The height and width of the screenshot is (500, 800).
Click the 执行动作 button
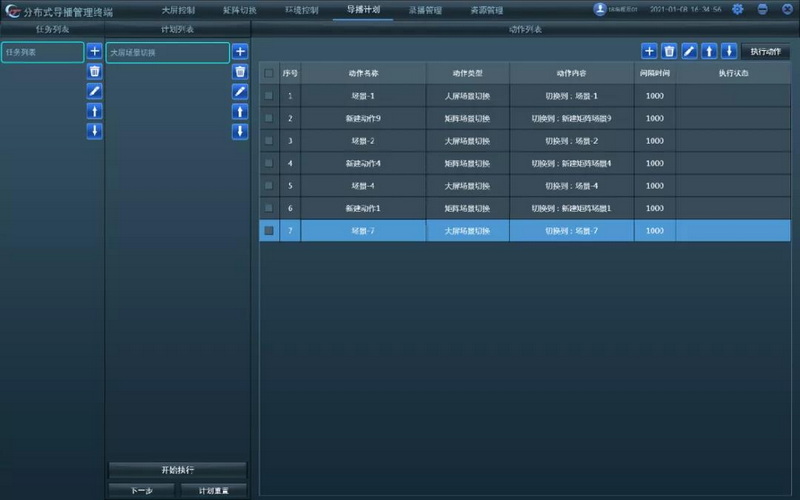coord(765,51)
